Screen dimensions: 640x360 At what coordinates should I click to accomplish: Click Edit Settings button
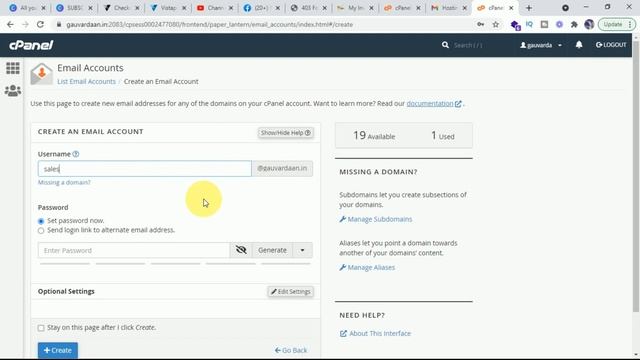tap(291, 291)
